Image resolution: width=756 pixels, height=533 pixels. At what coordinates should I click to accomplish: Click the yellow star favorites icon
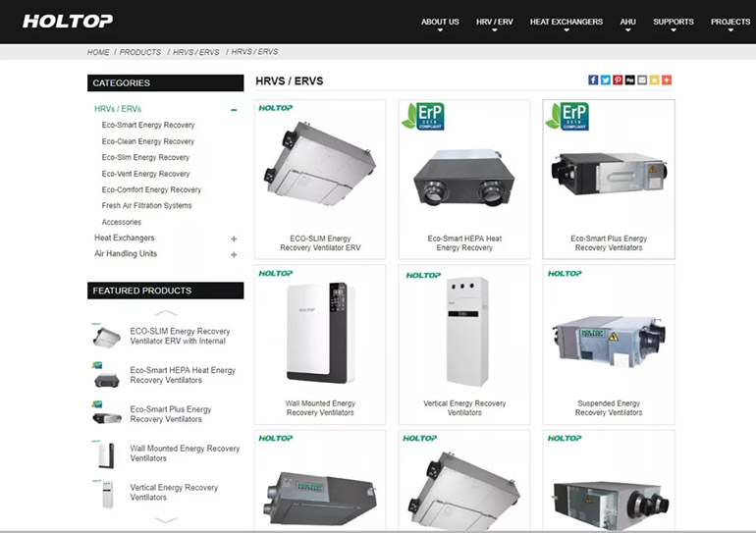654,80
